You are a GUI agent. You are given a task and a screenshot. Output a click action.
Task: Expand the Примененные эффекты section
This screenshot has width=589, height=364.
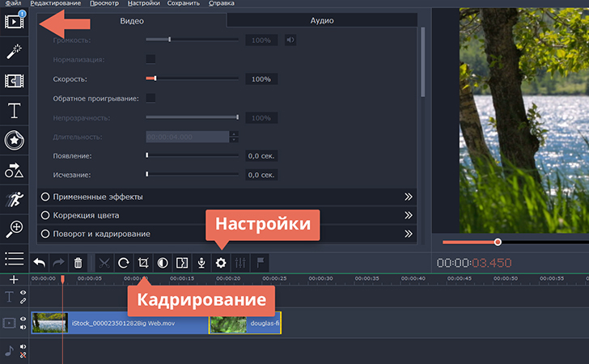pos(227,197)
